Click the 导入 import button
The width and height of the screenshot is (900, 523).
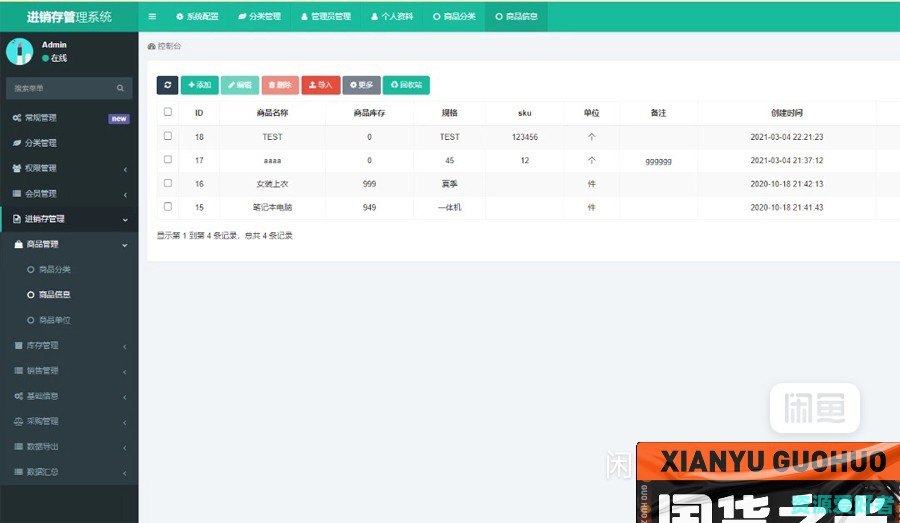click(320, 86)
